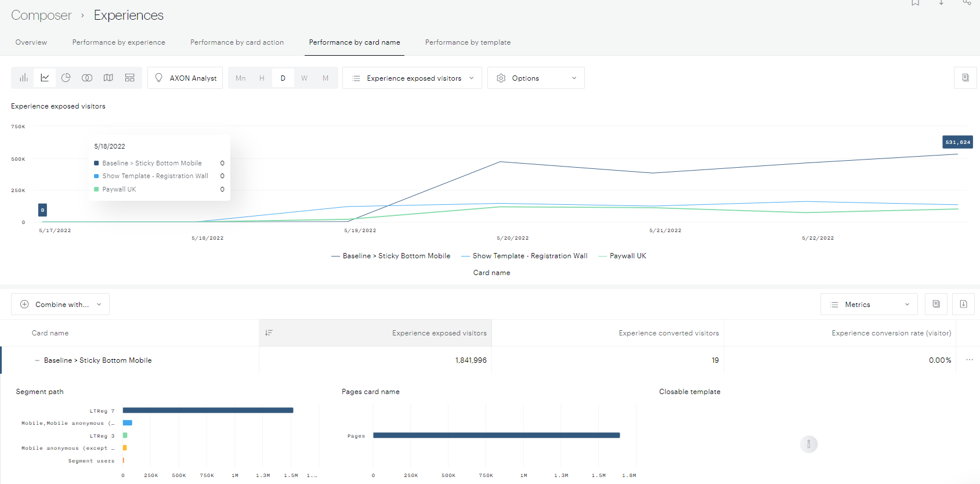The width and height of the screenshot is (980, 484).
Task: Click the sort descending icon in table header
Action: tap(269, 333)
